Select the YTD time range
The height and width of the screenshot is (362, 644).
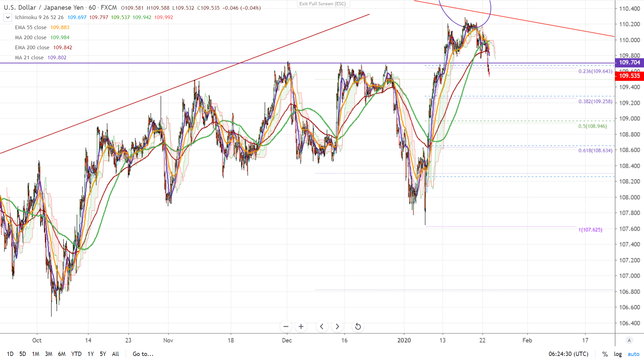76,354
